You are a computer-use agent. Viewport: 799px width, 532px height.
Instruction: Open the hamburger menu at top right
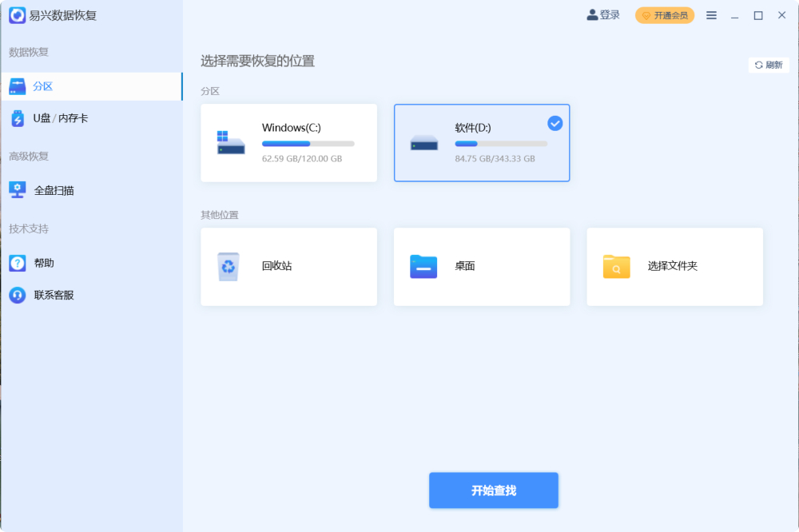(711, 14)
